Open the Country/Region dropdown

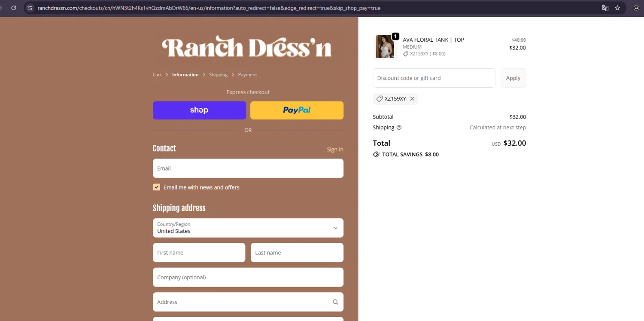[x=248, y=228]
